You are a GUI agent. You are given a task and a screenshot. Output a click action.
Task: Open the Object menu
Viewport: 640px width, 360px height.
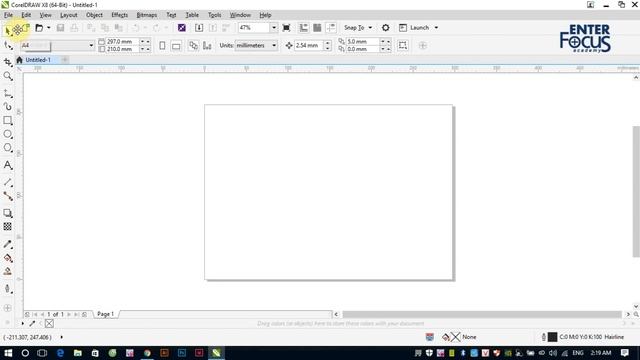(94, 15)
